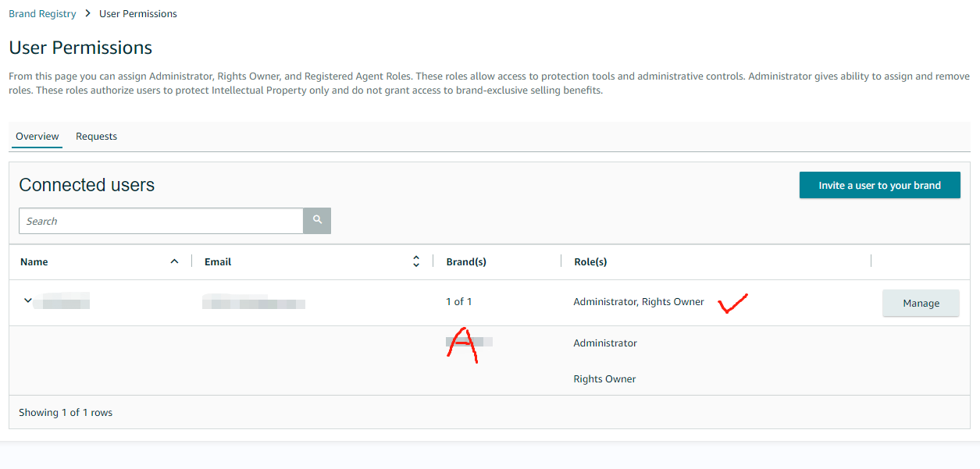Click the Role(s) column header
The height and width of the screenshot is (469, 980).
[590, 262]
